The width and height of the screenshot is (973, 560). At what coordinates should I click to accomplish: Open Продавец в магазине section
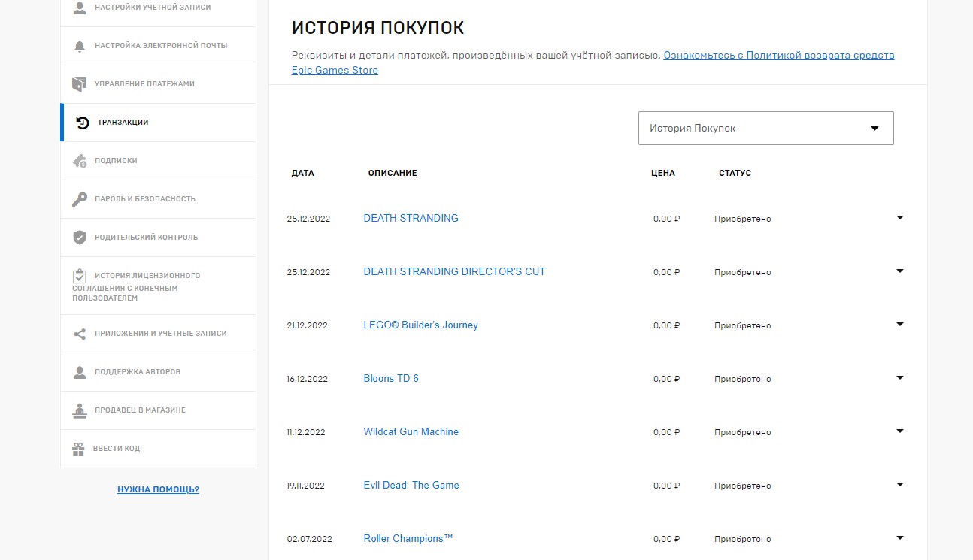point(158,410)
